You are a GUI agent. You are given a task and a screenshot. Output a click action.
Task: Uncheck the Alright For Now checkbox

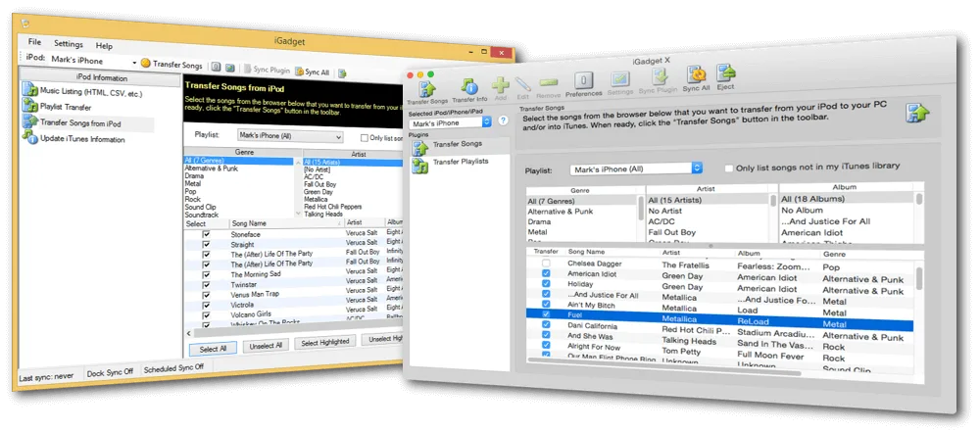pyautogui.click(x=546, y=345)
